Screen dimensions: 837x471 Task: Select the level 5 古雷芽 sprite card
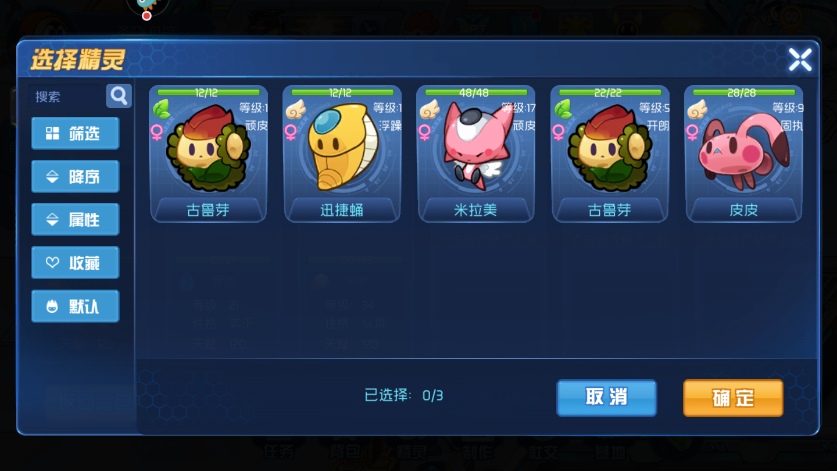click(610, 154)
